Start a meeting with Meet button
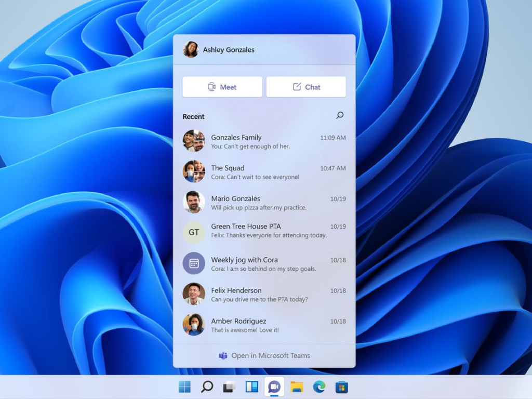 [x=222, y=87]
